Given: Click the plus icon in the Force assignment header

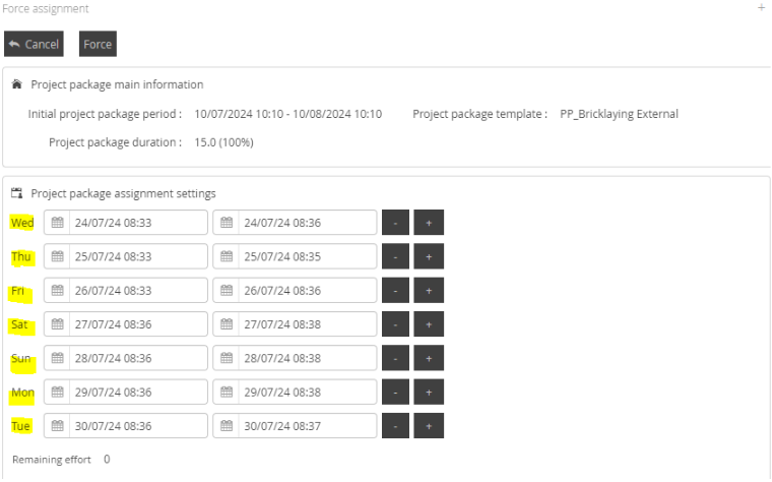Looking at the screenshot, I should 762,8.
